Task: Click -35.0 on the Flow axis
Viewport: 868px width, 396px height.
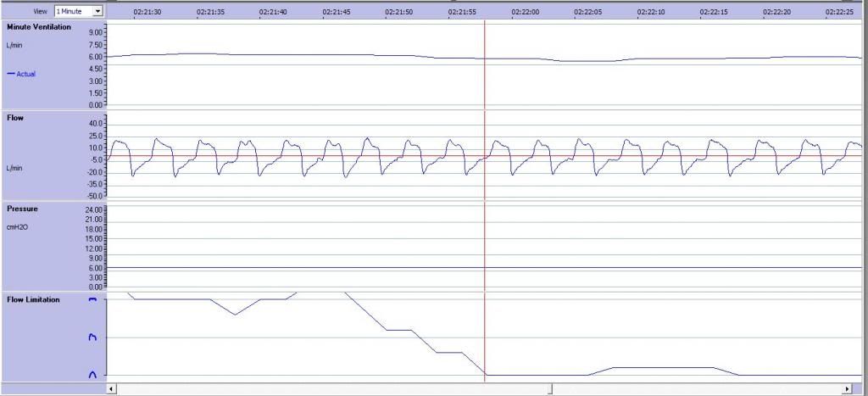Action: 94,184
